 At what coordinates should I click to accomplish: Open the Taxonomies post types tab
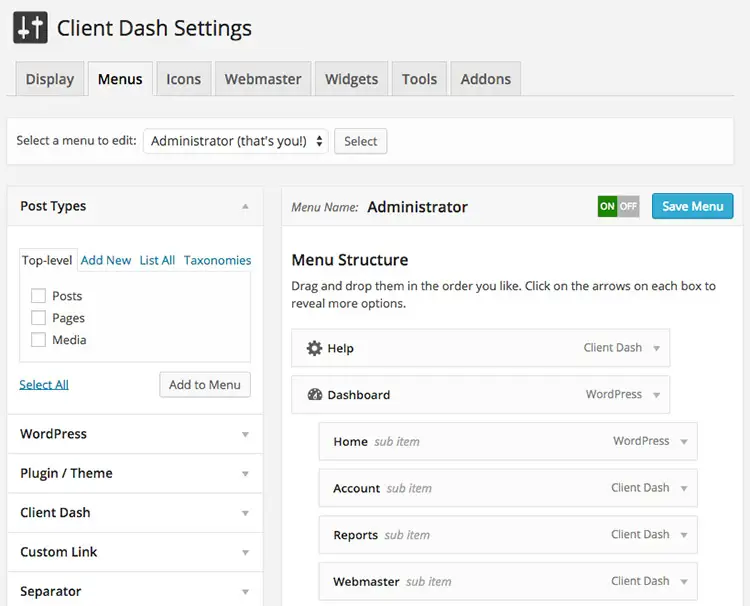pos(218,260)
